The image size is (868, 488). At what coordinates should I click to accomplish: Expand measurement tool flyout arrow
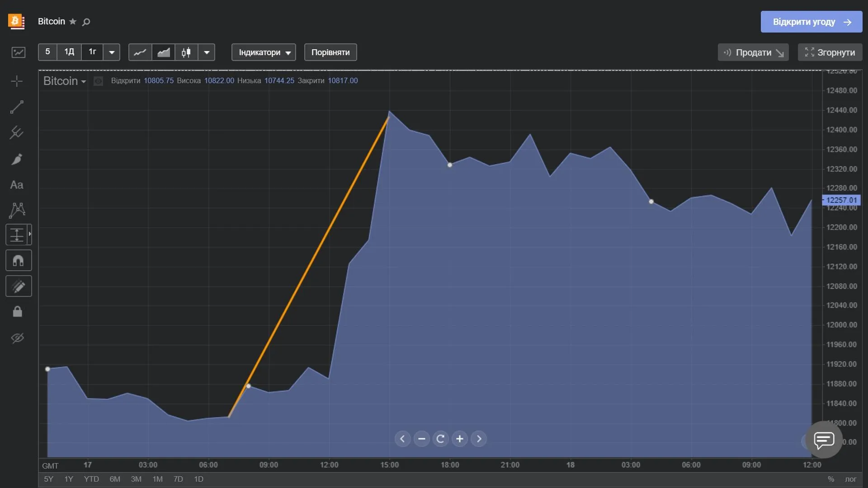click(x=30, y=234)
